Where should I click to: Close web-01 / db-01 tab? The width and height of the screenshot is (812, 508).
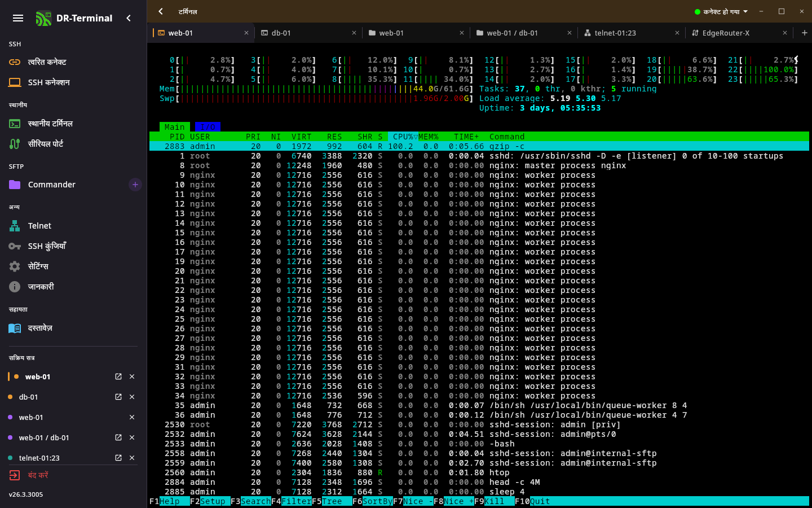(570, 33)
